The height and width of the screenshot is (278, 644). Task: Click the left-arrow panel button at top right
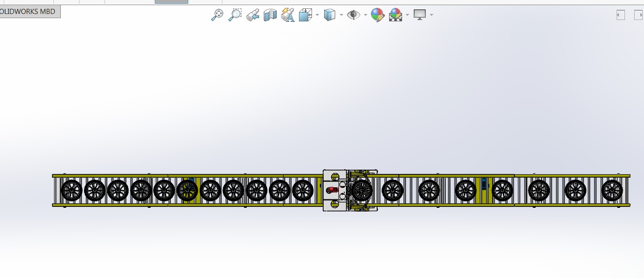620,15
